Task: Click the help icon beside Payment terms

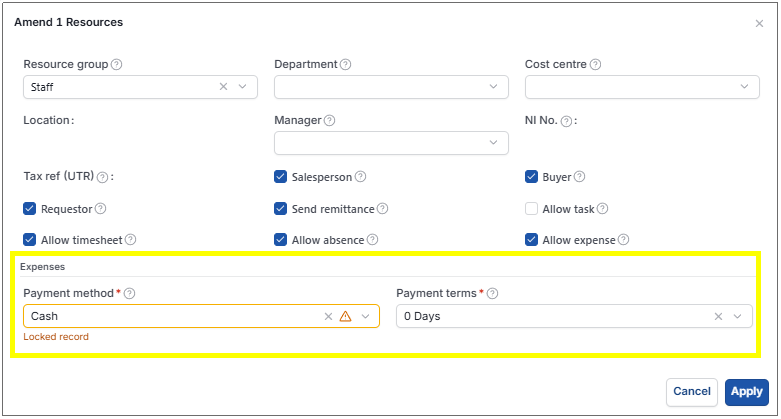Action: click(x=492, y=293)
